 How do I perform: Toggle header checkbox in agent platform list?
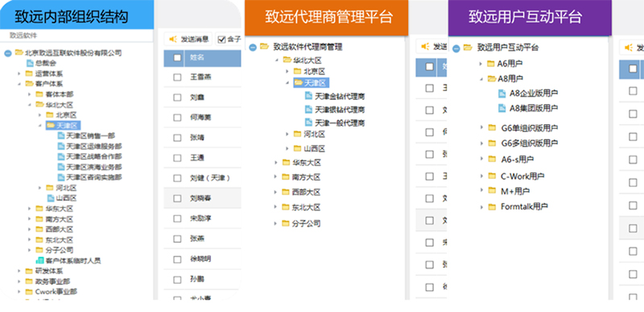coord(430,66)
